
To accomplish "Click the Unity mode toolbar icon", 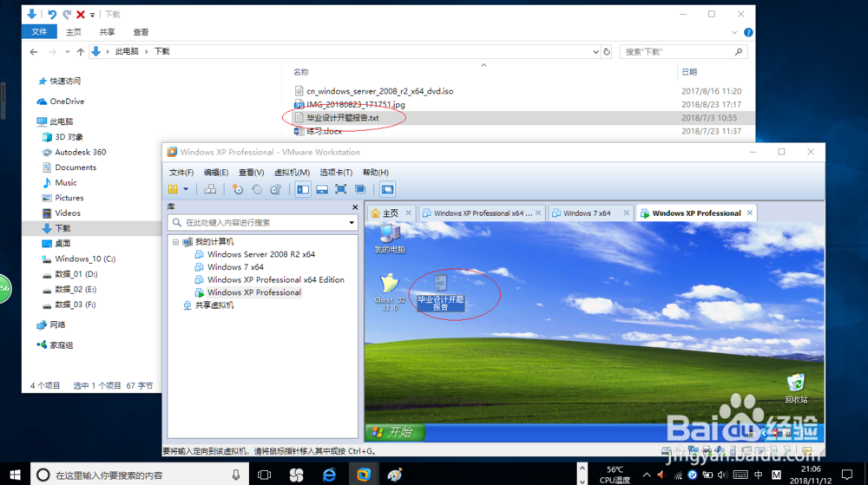I will (360, 189).
